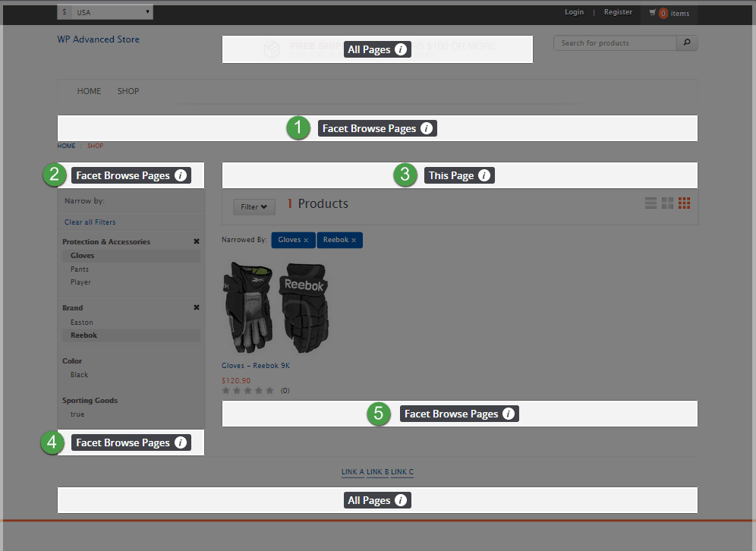756x551 pixels.
Task: Click the cart items count text
Action: tap(675, 14)
